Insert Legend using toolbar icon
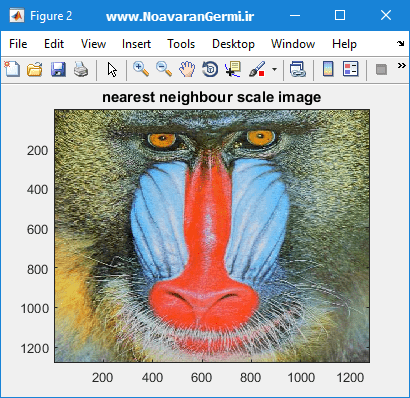 coord(350,69)
